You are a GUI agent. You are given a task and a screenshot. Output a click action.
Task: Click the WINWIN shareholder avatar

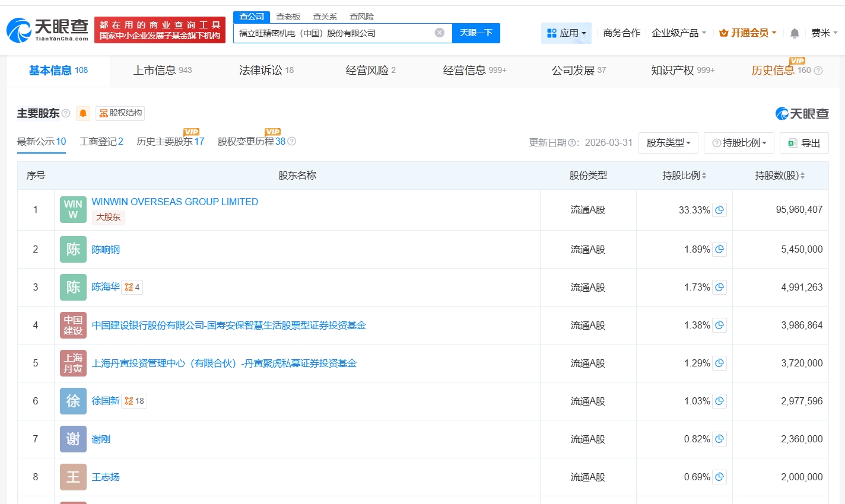pyautogui.click(x=73, y=210)
